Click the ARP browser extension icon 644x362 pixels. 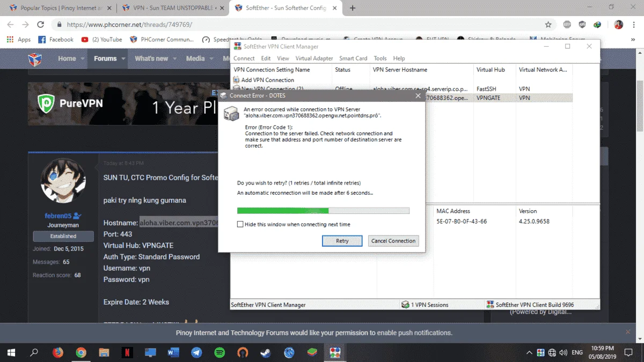pyautogui.click(x=567, y=25)
